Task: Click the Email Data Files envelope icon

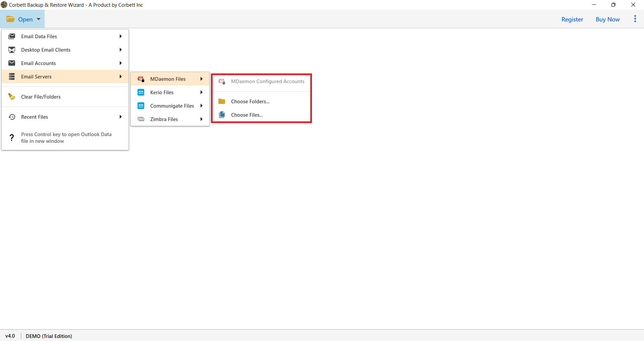Action: [x=12, y=36]
